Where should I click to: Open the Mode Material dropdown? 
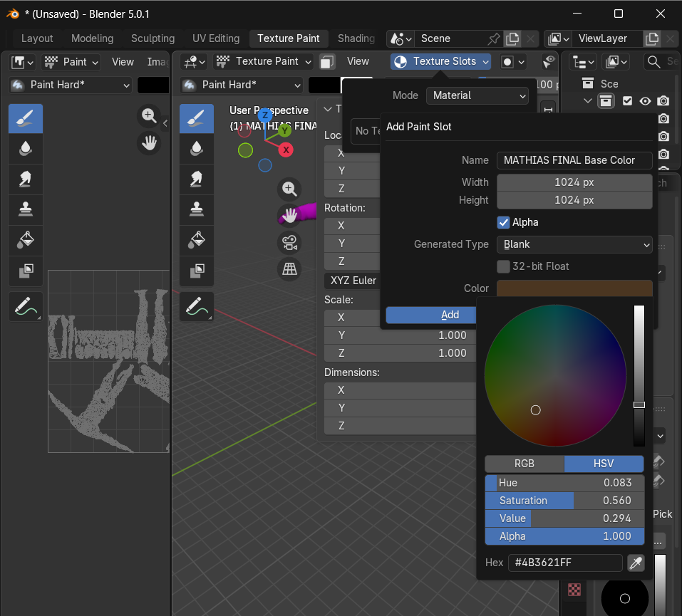pos(477,95)
